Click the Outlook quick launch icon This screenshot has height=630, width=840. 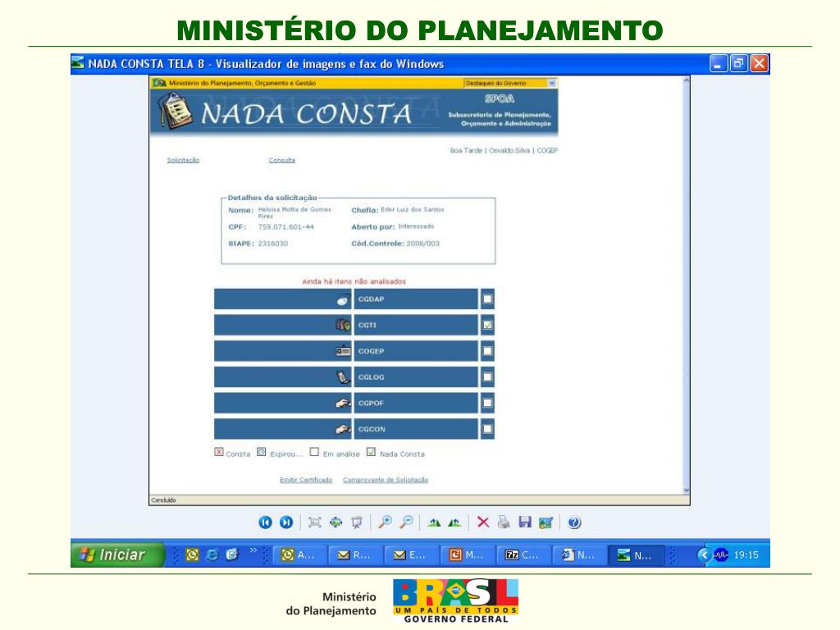click(192, 555)
